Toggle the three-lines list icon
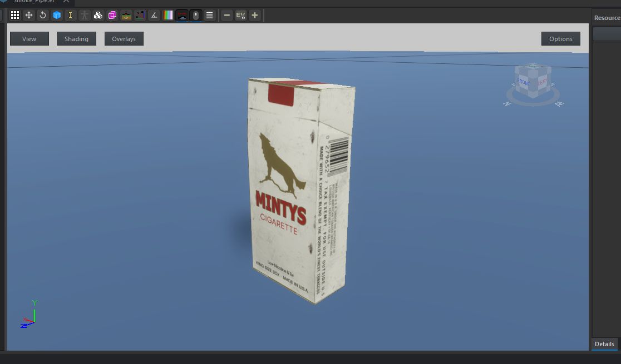621x364 pixels. click(x=210, y=15)
